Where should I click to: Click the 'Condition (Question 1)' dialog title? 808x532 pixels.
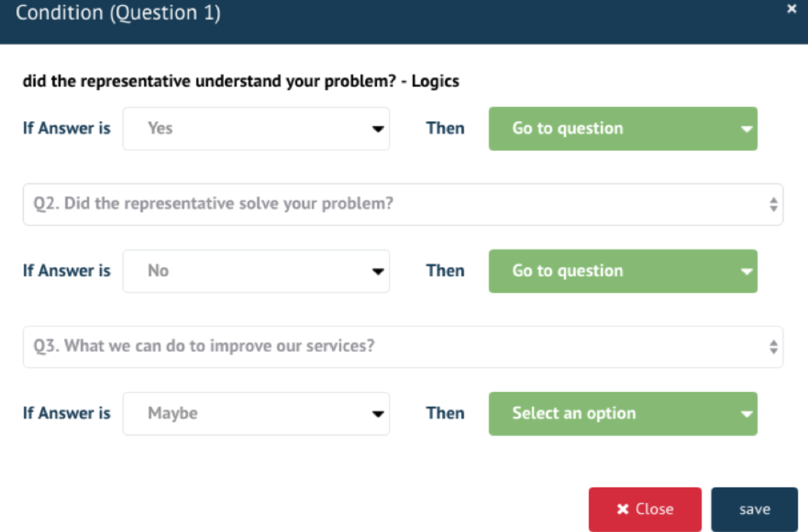pos(118,13)
